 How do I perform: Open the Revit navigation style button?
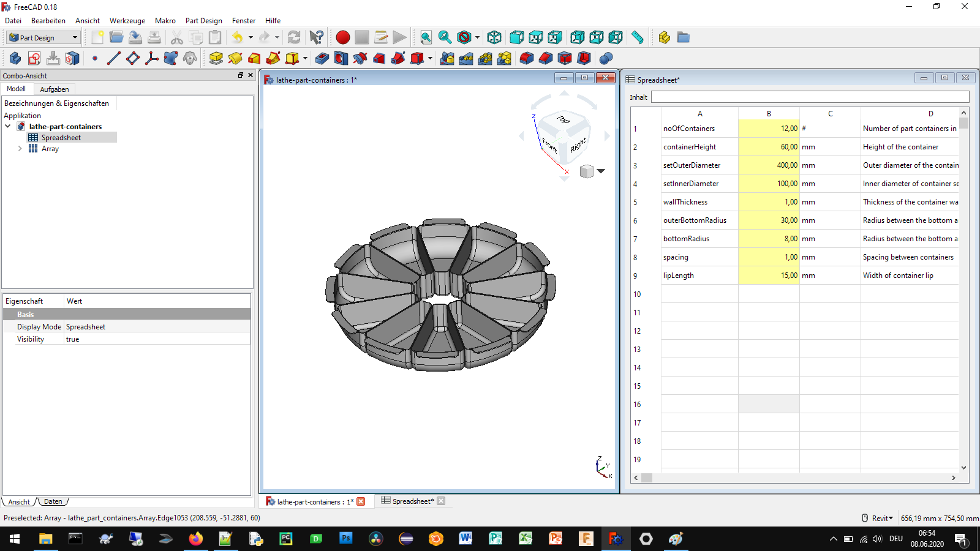point(878,518)
